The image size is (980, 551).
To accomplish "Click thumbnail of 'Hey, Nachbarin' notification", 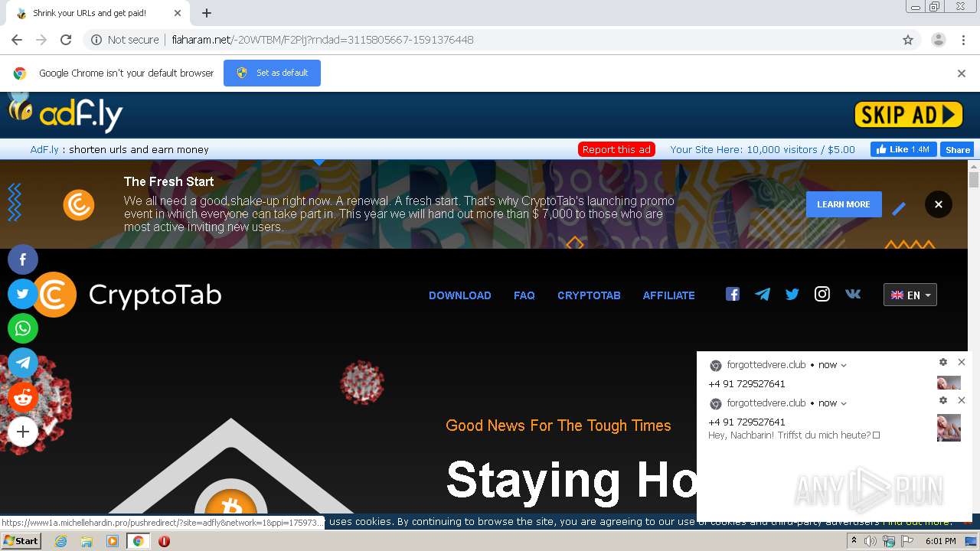I will pos(949,428).
